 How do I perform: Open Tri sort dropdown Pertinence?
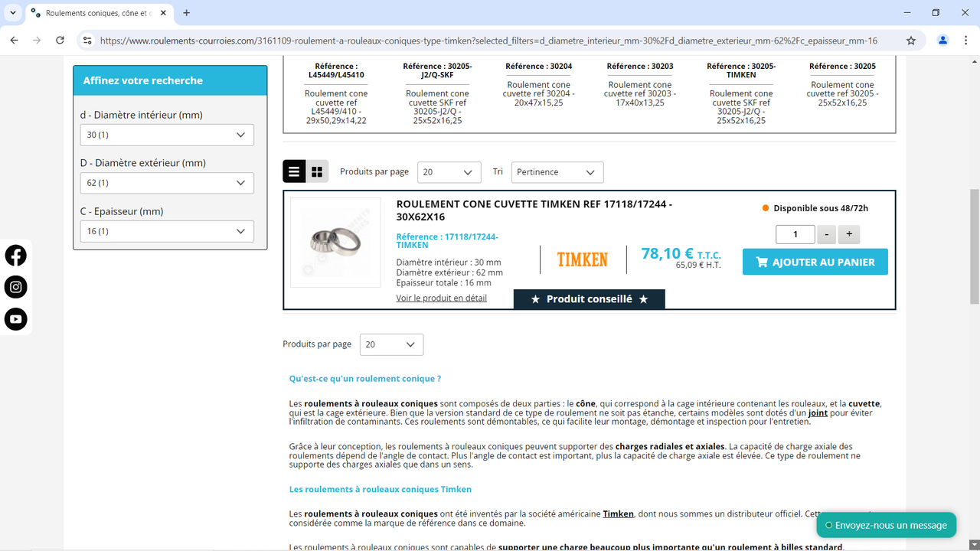point(557,172)
